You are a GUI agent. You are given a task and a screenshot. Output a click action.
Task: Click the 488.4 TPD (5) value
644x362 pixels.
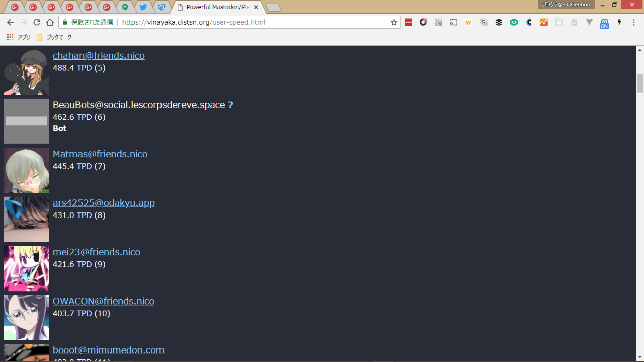(79, 68)
